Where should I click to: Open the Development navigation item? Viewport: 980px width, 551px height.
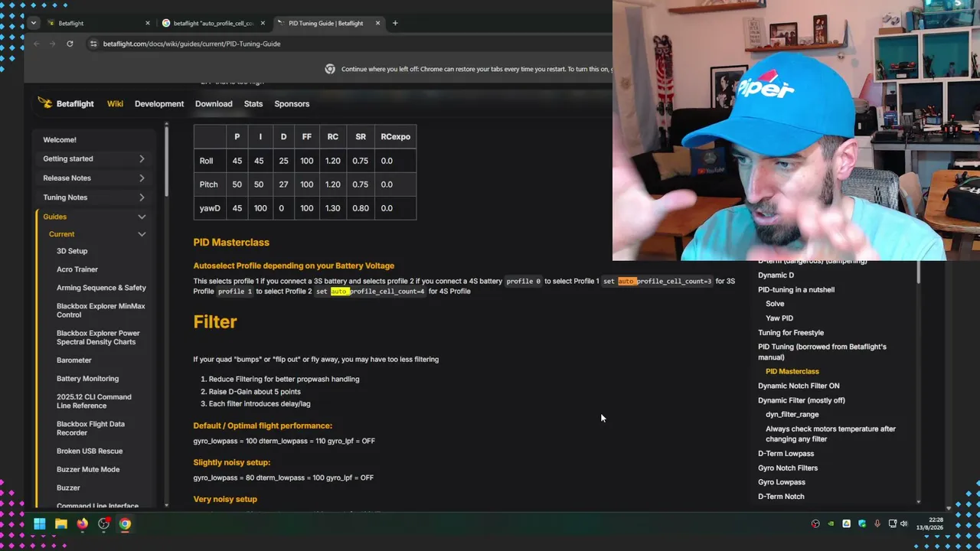click(159, 103)
